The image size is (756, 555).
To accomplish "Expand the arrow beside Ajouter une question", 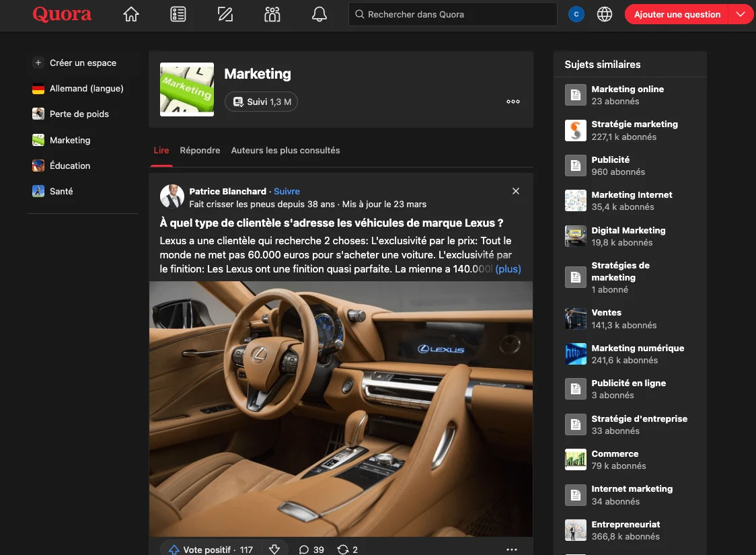I will pos(741,15).
